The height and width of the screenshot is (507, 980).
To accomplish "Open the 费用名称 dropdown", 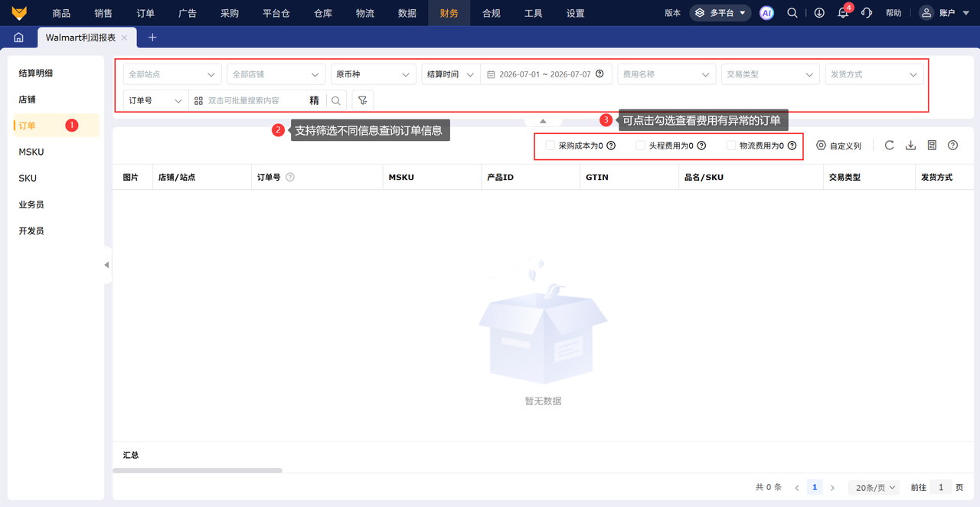I will coord(667,74).
